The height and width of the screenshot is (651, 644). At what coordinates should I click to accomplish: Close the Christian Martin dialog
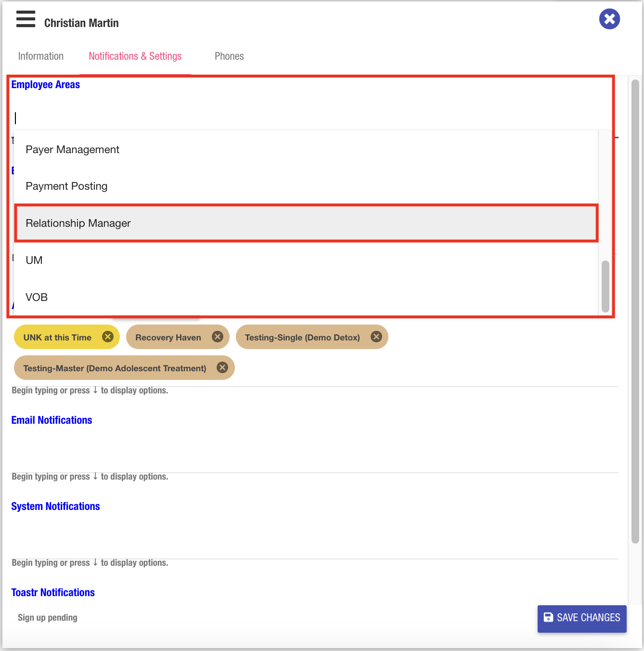tap(609, 19)
